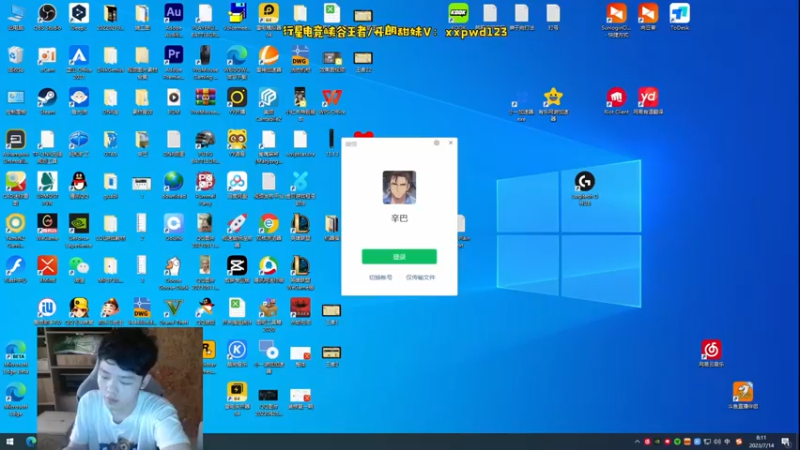Launch Grand Theft Auto V shortcut
The image size is (800, 450).
click(173, 308)
